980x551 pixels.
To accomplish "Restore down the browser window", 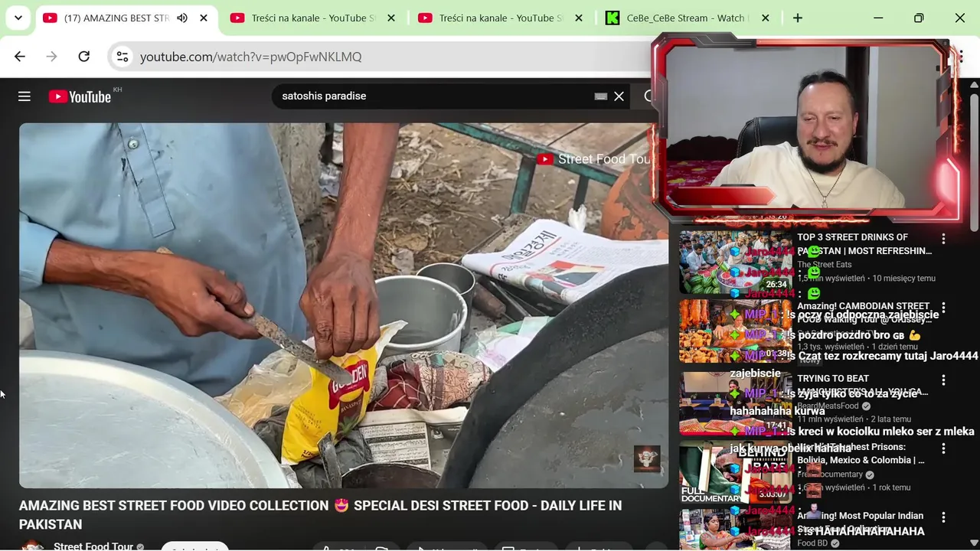I will point(919,18).
